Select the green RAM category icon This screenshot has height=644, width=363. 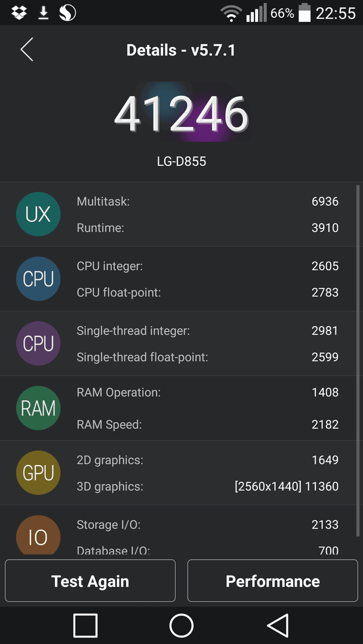point(38,408)
